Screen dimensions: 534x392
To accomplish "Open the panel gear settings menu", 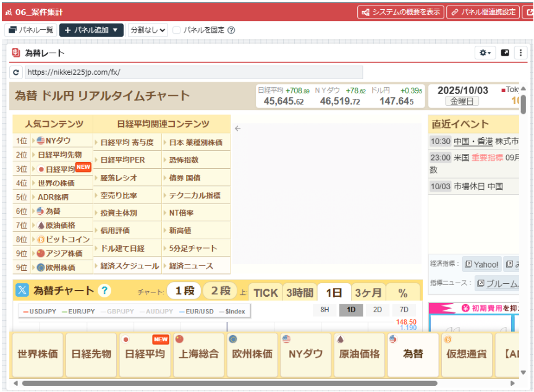I will pos(485,53).
